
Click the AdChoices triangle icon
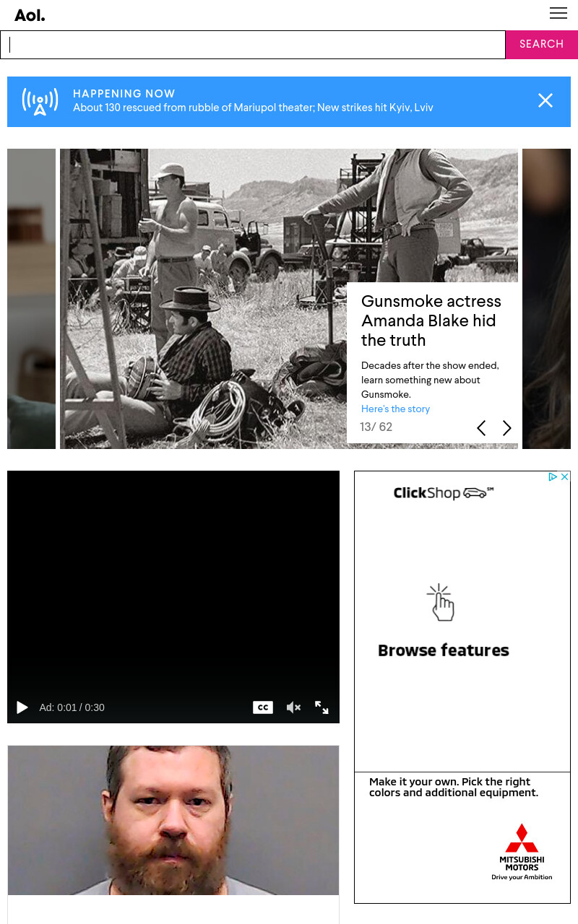pyautogui.click(x=553, y=476)
